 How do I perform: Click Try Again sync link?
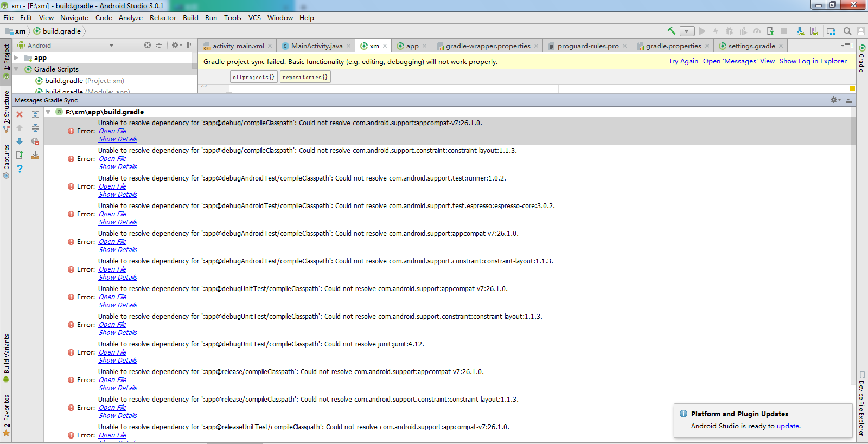(x=683, y=61)
